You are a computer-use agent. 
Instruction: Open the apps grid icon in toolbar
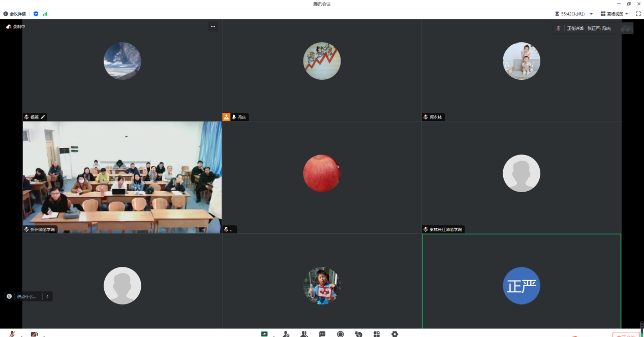click(x=377, y=334)
